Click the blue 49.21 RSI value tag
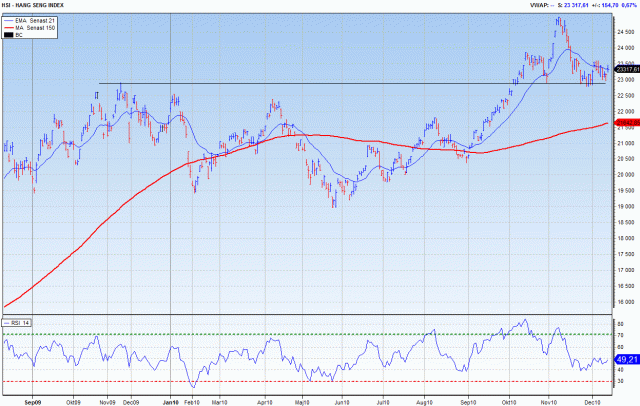Viewport: 640px width, 406px height. pos(627,358)
